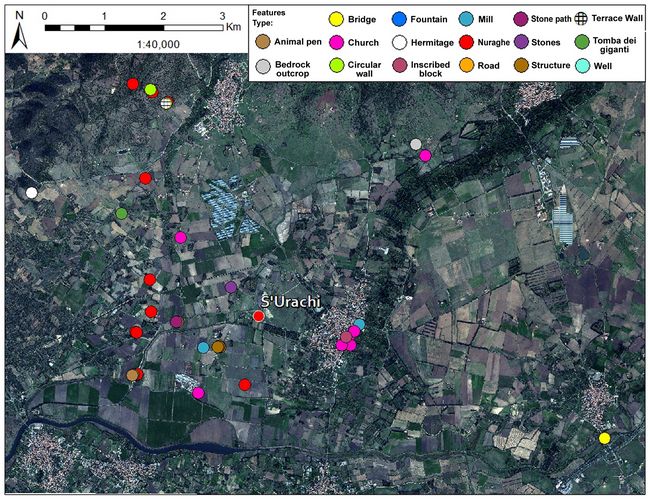The height and width of the screenshot is (500, 650).
Task: Select the Stone path marker on the map
Action: pyautogui.click(x=177, y=321)
